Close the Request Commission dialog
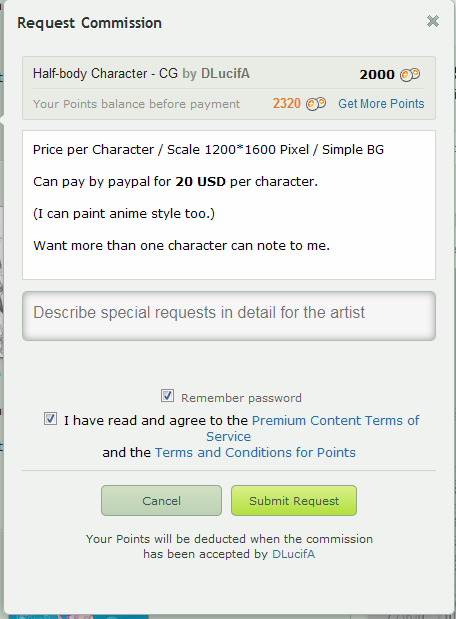Screen dimensions: 456x619 [433, 21]
